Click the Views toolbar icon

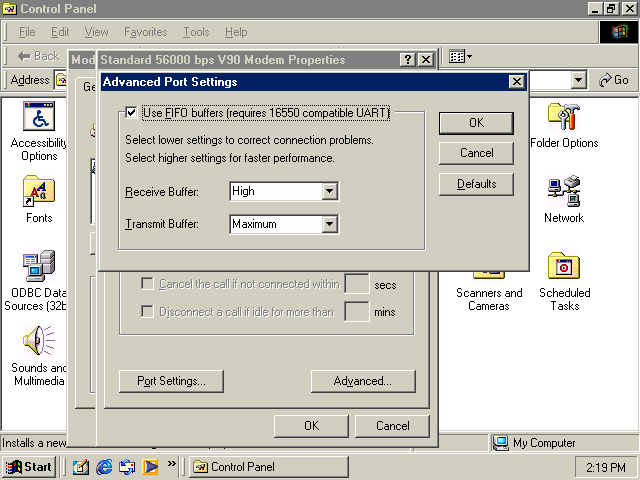457,56
